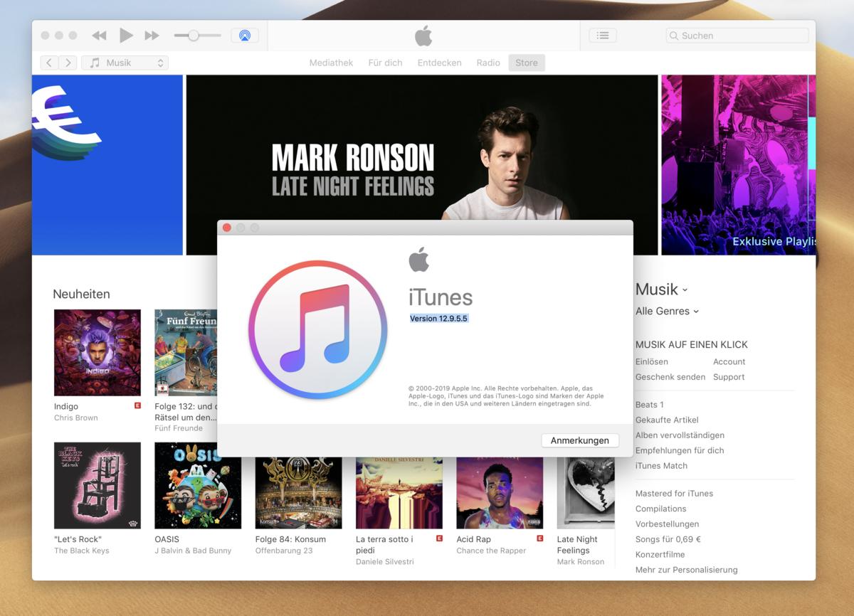The width and height of the screenshot is (854, 616).
Task: Close the iTunes About dialog
Action: 227,228
